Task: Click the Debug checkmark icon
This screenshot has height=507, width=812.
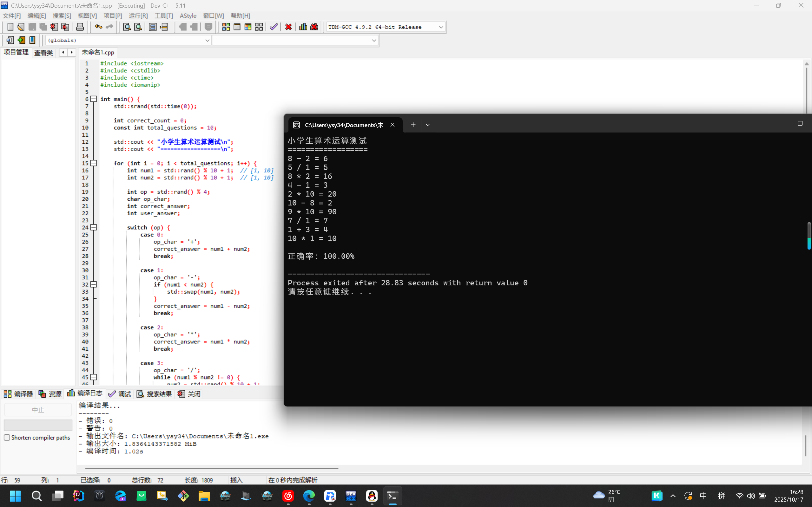Action: 274,27
